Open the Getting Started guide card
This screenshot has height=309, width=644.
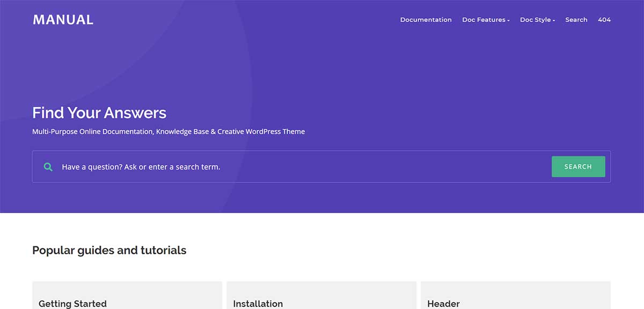[127, 295]
